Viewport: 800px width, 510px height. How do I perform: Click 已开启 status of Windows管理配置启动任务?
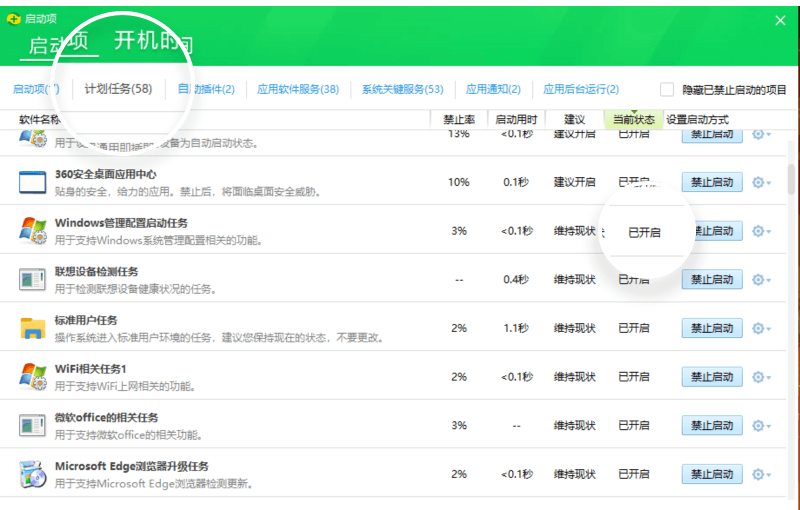click(x=644, y=233)
